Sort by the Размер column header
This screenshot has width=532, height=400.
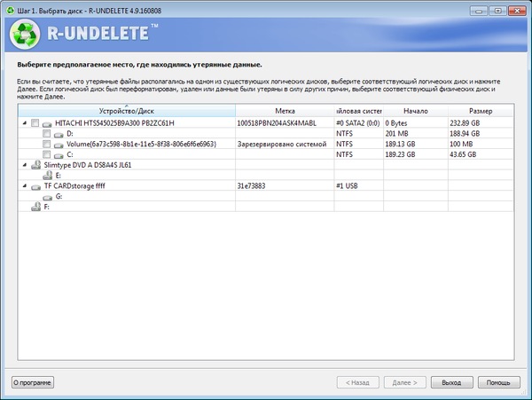487,111
